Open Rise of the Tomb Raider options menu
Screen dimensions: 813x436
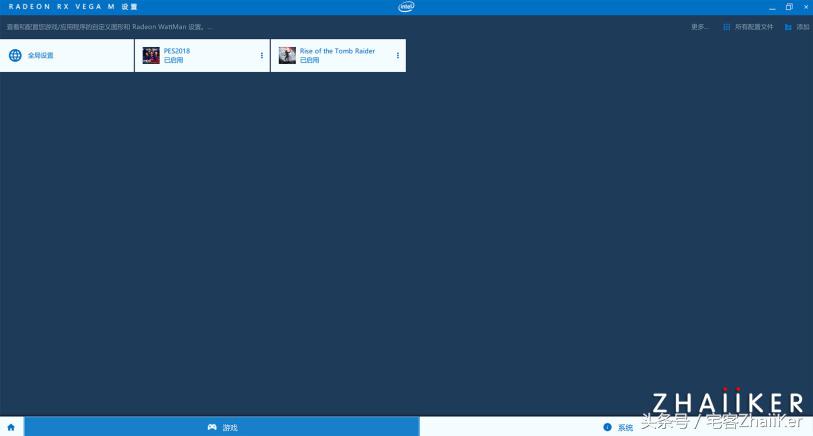(398, 55)
